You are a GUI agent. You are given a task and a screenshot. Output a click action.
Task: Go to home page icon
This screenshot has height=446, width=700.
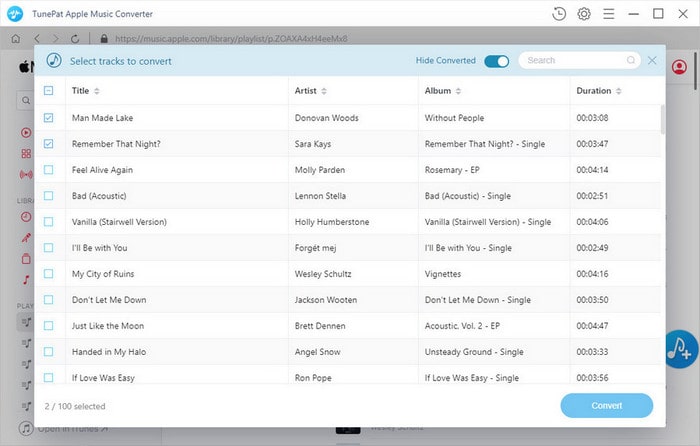pyautogui.click(x=16, y=39)
